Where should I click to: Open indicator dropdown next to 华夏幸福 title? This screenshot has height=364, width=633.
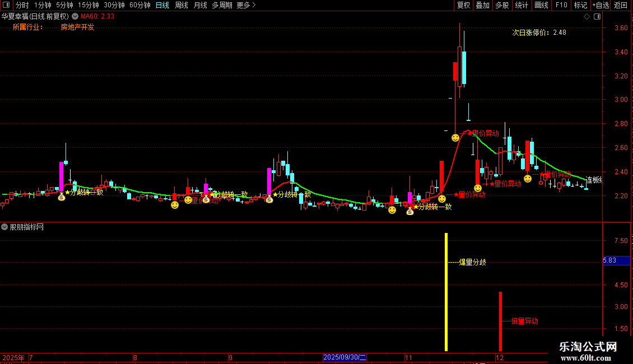pyautogui.click(x=75, y=16)
